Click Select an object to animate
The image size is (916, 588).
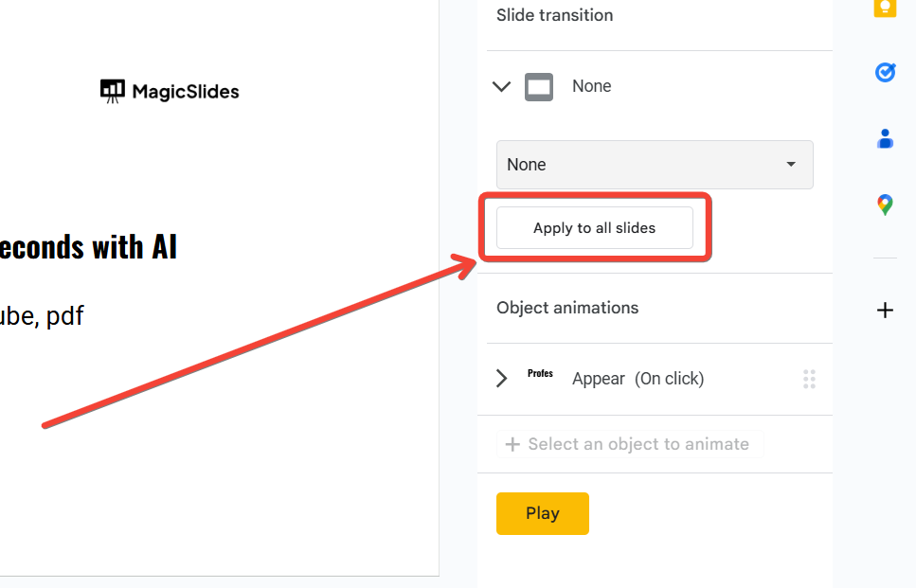(x=630, y=444)
